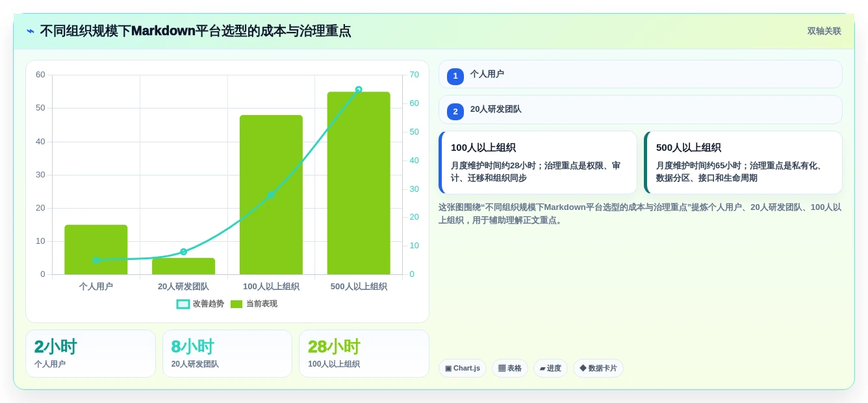Click the 进度 tag
Viewport: 868px width, 403px height.
click(x=550, y=368)
